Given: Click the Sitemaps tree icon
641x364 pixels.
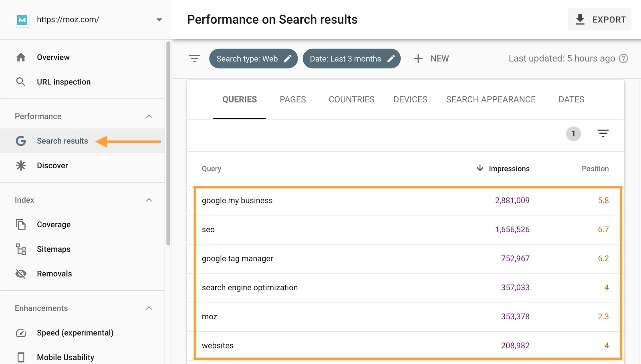Looking at the screenshot, I should 21,249.
